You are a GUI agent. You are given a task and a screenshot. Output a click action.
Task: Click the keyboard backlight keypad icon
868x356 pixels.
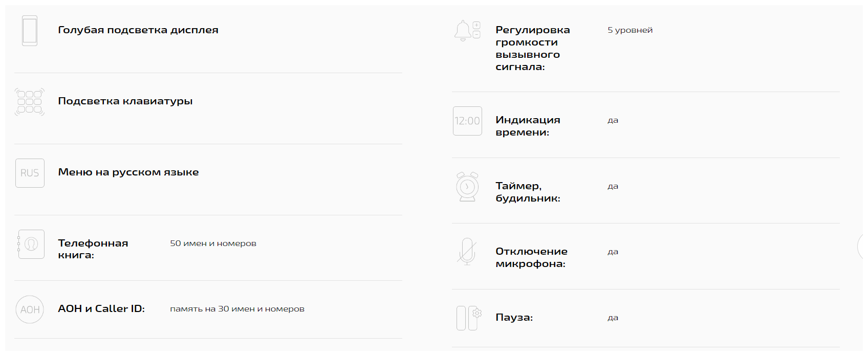30,102
